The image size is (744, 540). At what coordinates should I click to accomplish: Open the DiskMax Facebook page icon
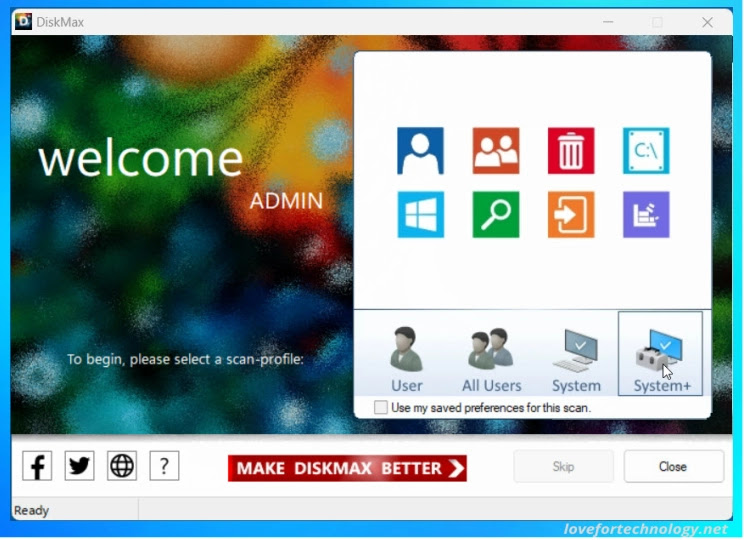coord(37,466)
